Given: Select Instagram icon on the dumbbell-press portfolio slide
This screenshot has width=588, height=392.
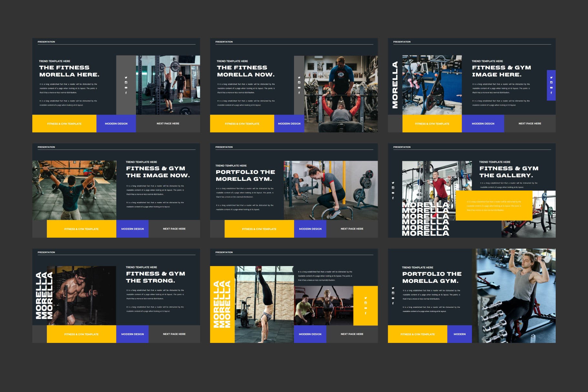Looking at the screenshot, I should click(393, 293).
